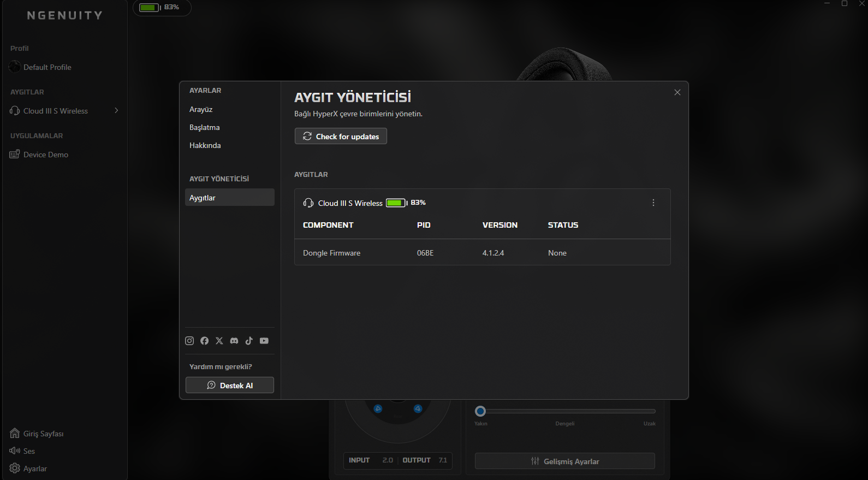The image size is (868, 480).
Task: Open the Instagram social link
Action: [x=189, y=341]
